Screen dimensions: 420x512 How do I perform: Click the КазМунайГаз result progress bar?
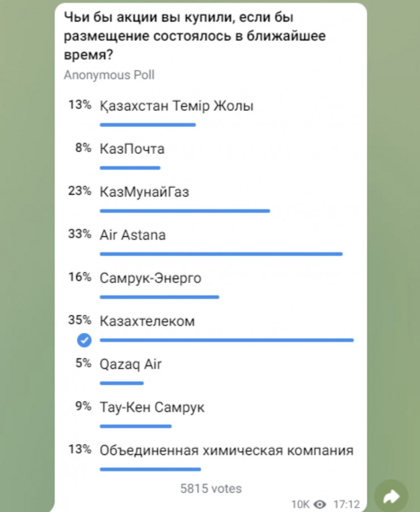pos(184,211)
